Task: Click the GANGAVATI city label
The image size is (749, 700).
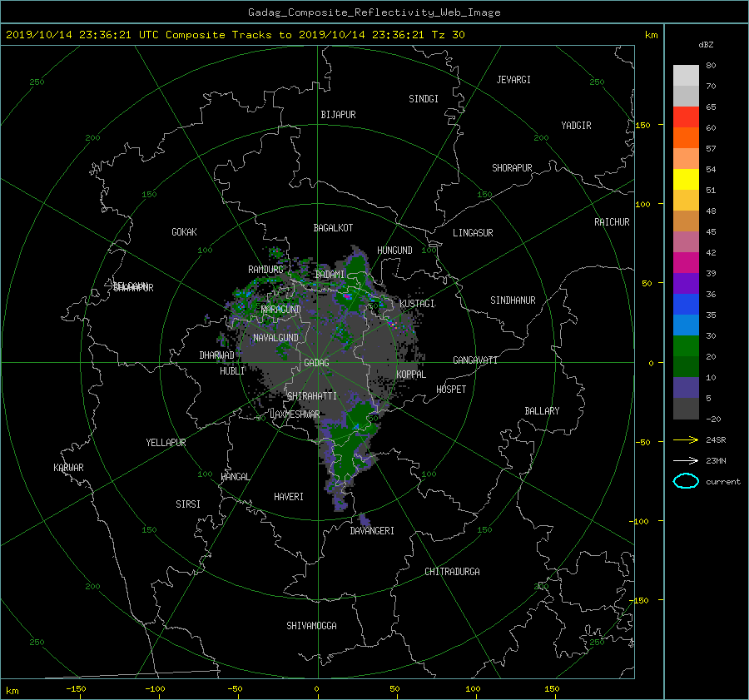Action: pyautogui.click(x=475, y=360)
